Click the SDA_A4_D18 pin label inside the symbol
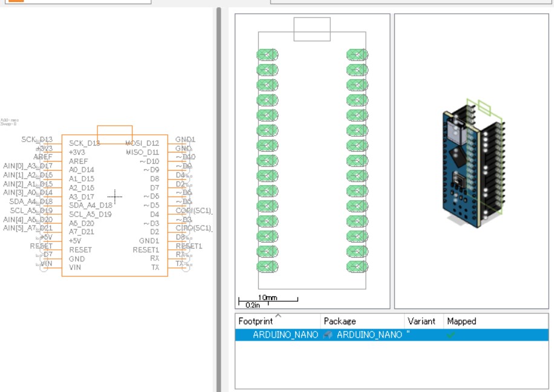The height and width of the screenshot is (392, 554). pos(91,205)
